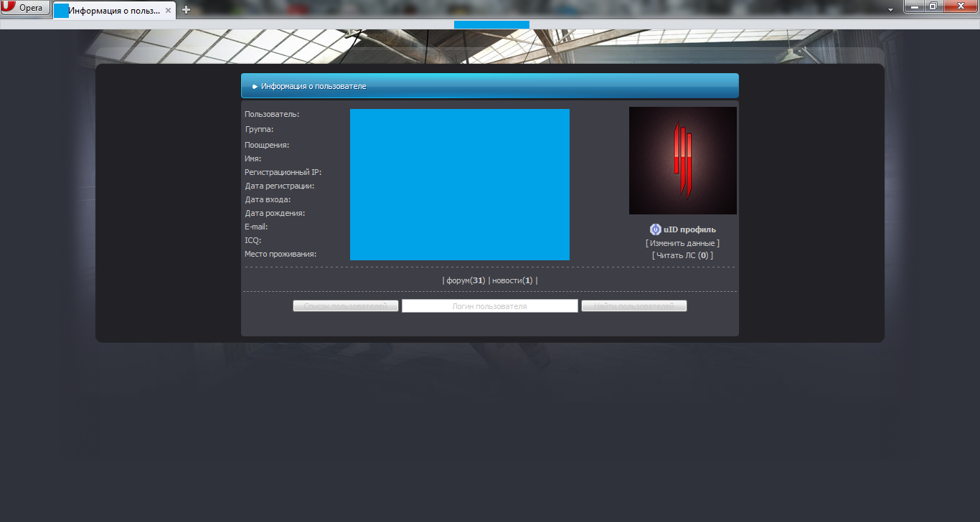
Task: Open the closed tabs dropdown arrow
Action: pyautogui.click(x=890, y=10)
